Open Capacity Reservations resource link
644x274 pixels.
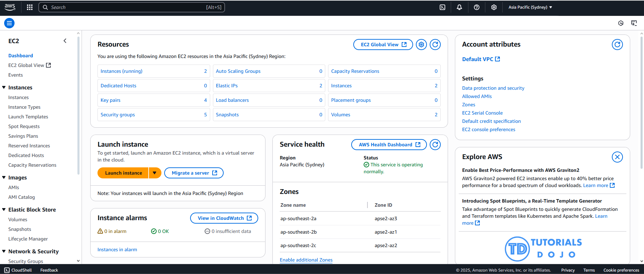click(355, 71)
